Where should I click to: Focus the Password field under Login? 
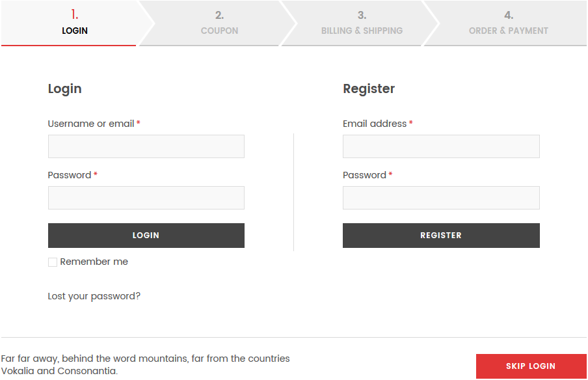pos(146,197)
